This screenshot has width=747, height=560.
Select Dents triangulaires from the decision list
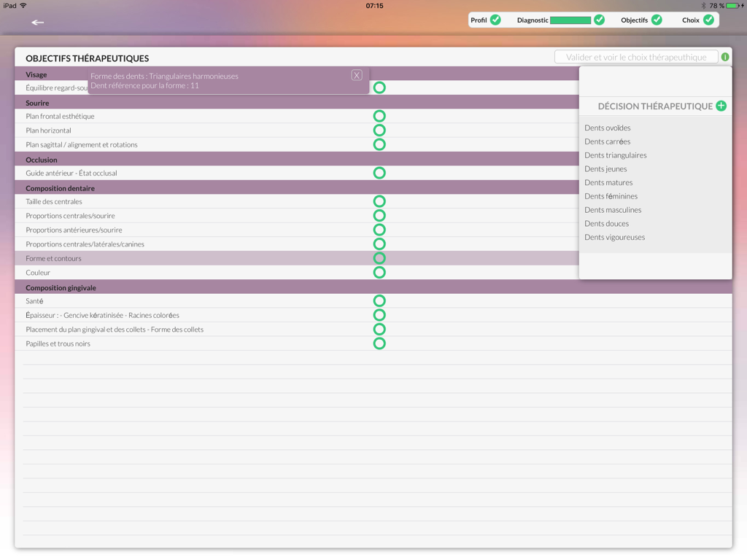pos(614,155)
